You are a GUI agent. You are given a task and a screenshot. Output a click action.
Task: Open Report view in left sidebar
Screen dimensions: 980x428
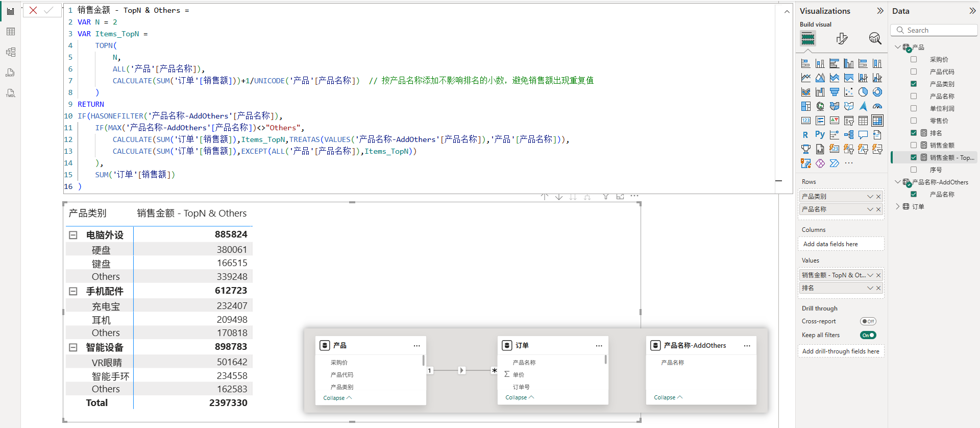(10, 11)
